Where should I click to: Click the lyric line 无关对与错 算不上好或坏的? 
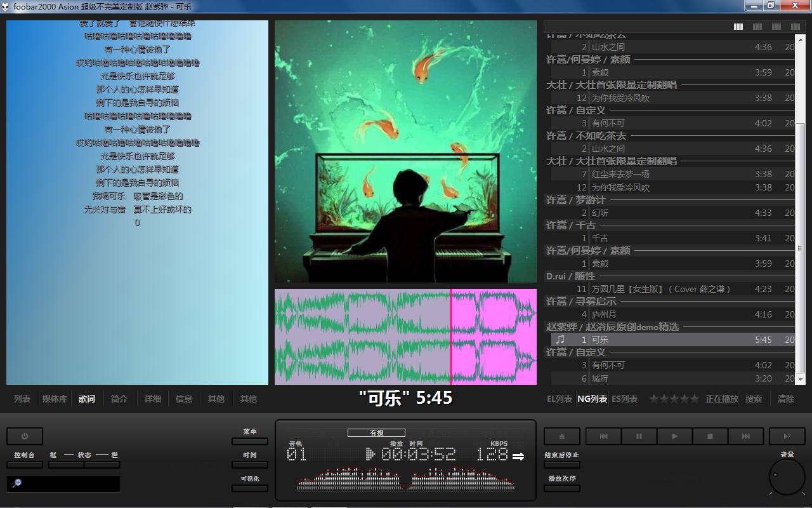pos(138,210)
